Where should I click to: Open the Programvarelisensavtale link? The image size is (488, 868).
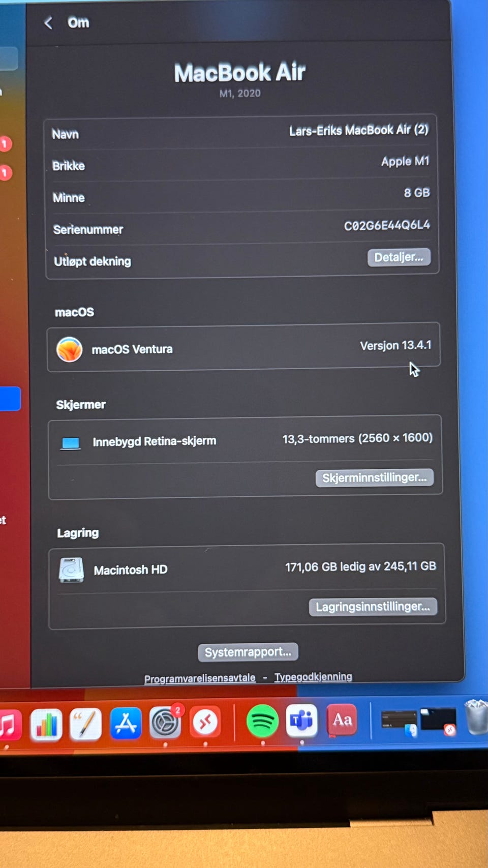click(x=200, y=678)
